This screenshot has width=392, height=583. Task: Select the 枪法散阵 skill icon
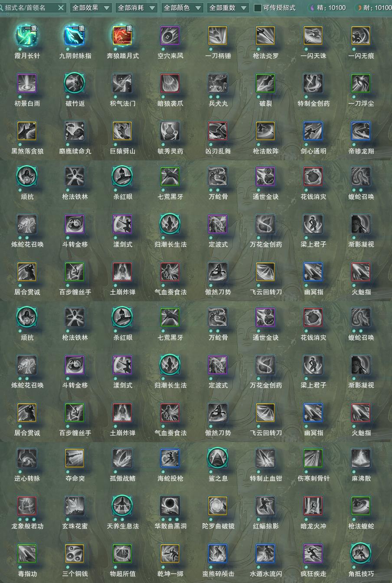pyautogui.click(x=266, y=131)
